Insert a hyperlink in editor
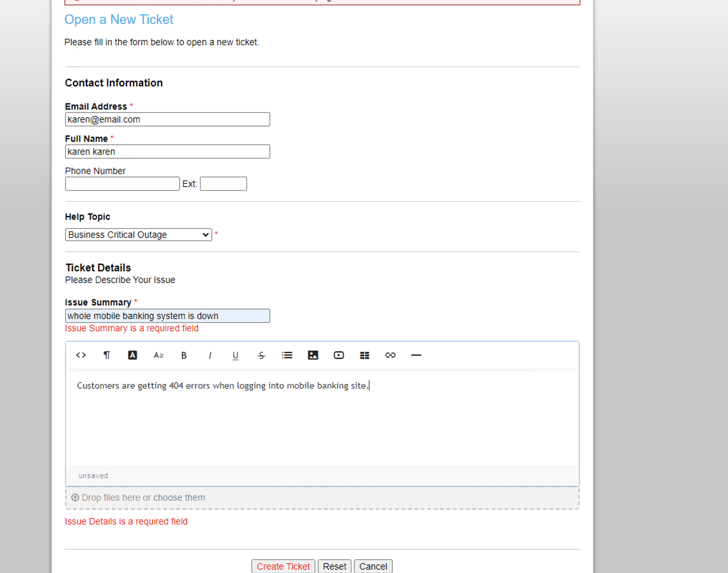The width and height of the screenshot is (728, 573). click(x=390, y=355)
